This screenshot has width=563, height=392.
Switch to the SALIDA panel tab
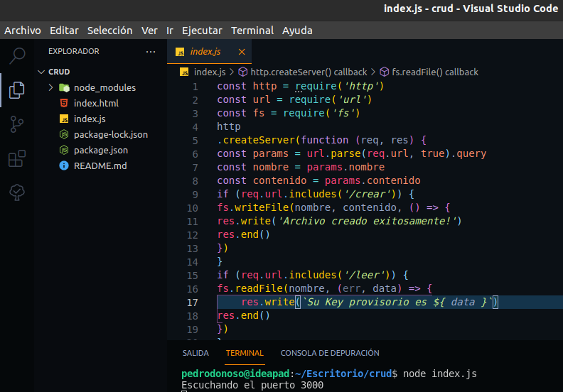tap(195, 353)
